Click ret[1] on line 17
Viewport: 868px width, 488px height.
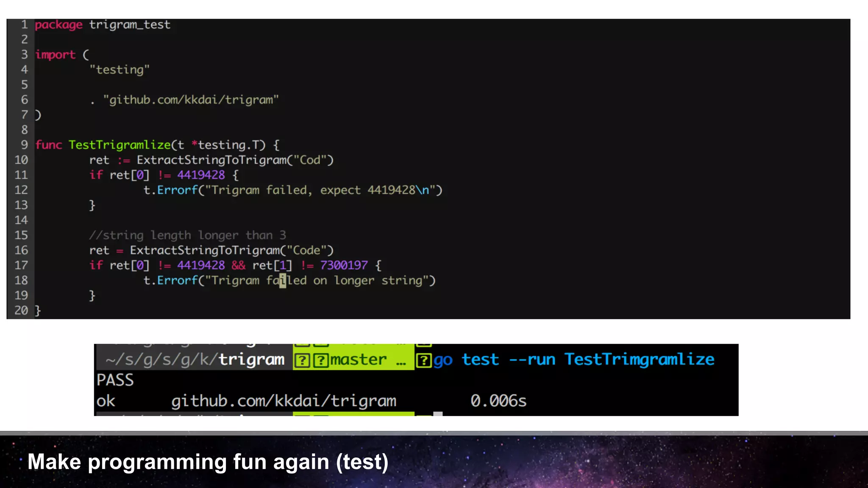[272, 265]
